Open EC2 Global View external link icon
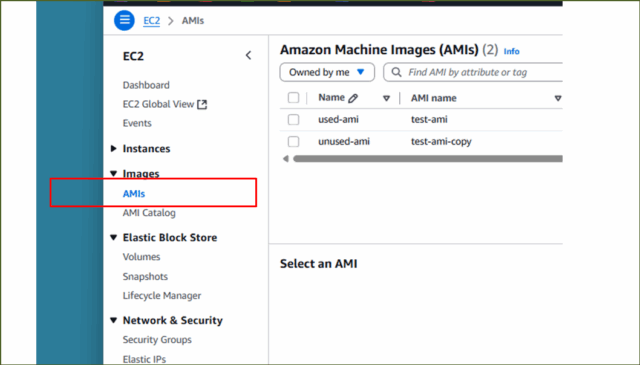This screenshot has height=365, width=640. point(202,105)
